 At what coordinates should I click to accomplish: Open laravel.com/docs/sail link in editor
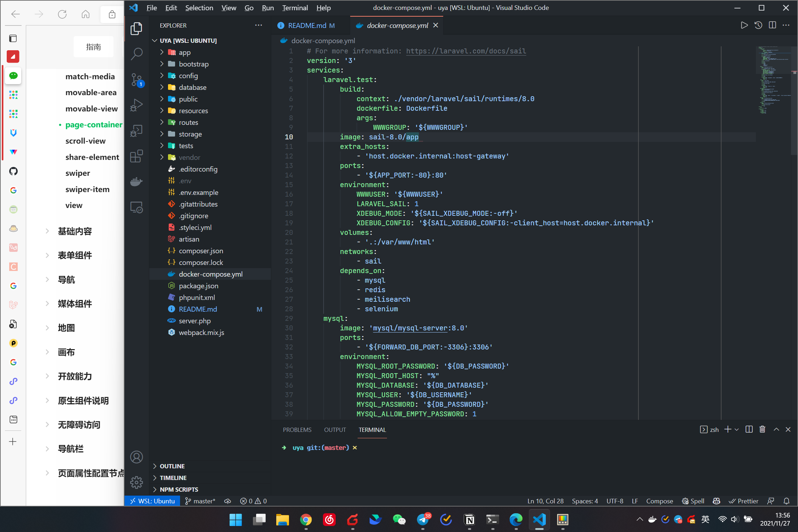(466, 51)
